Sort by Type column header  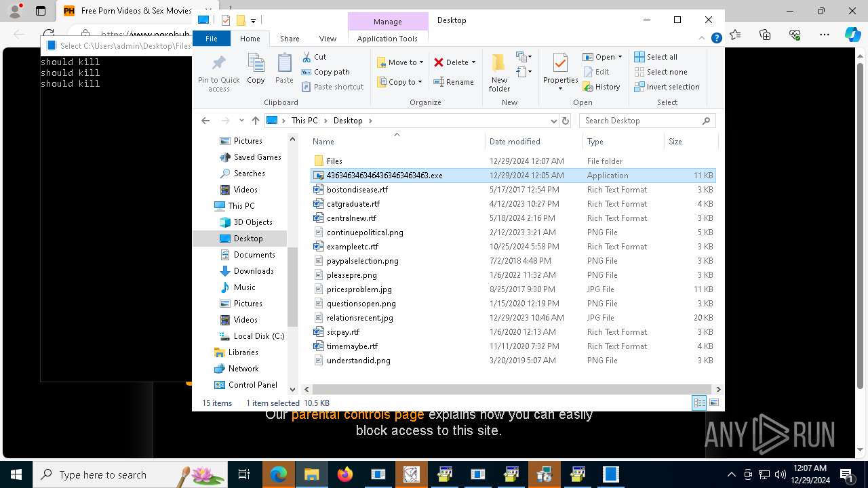click(623, 142)
